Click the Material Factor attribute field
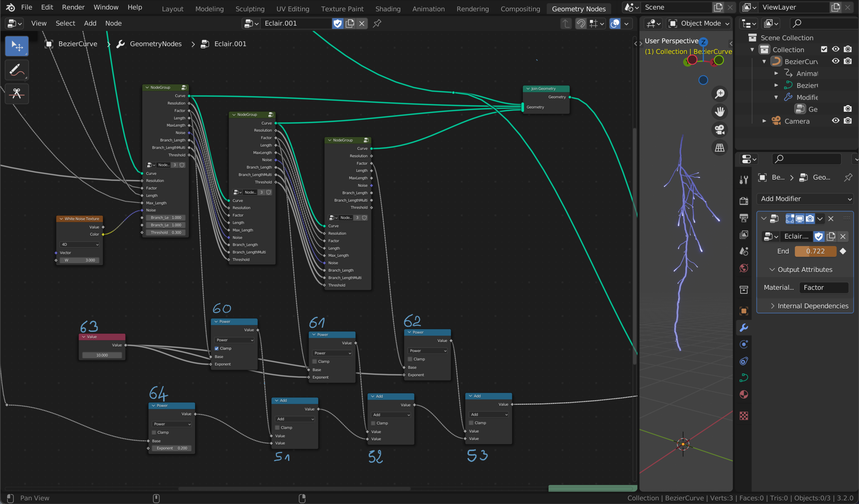This screenshot has height=504, width=859. click(x=823, y=288)
